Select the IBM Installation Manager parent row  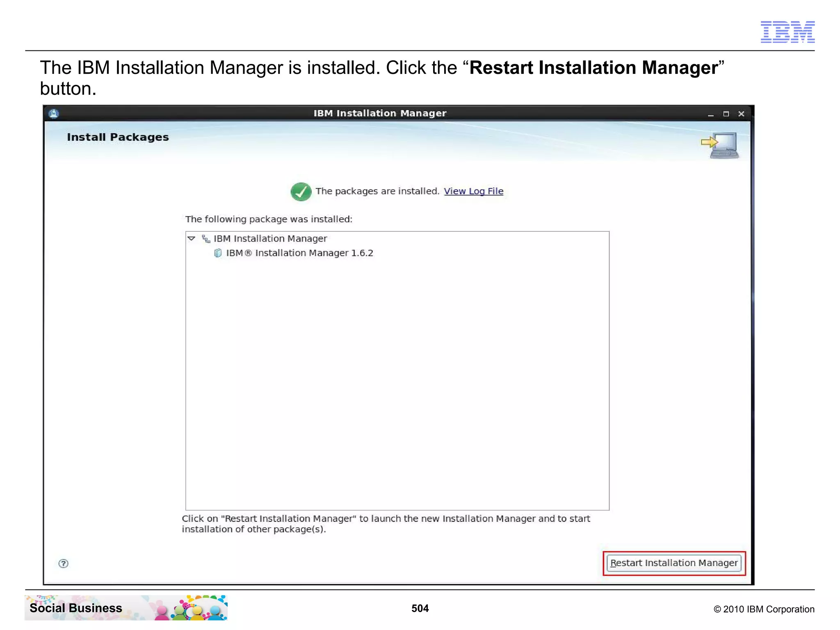click(x=397, y=238)
